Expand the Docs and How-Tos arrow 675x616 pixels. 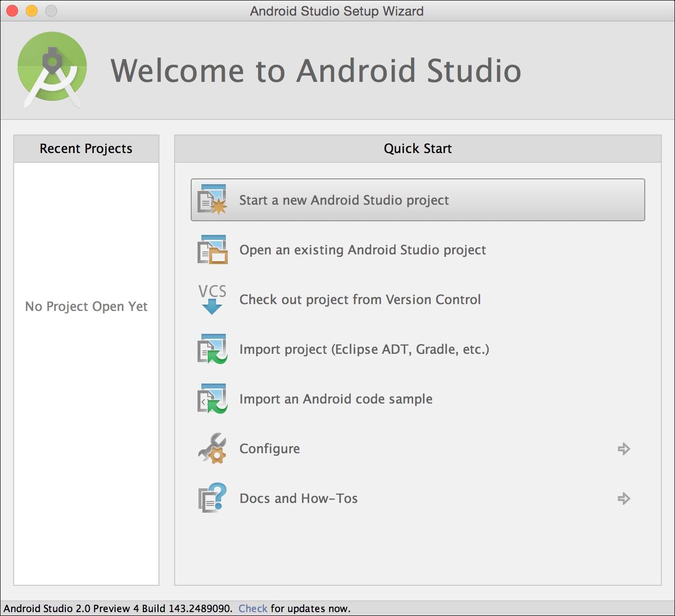[624, 499]
